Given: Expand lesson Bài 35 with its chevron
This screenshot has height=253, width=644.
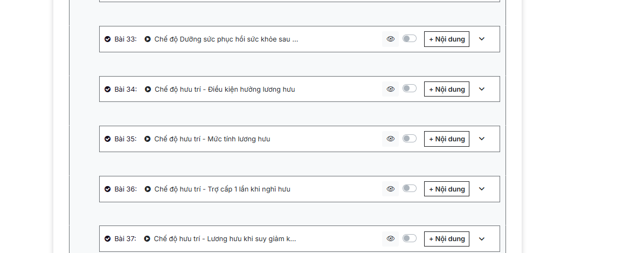Looking at the screenshot, I should point(482,139).
